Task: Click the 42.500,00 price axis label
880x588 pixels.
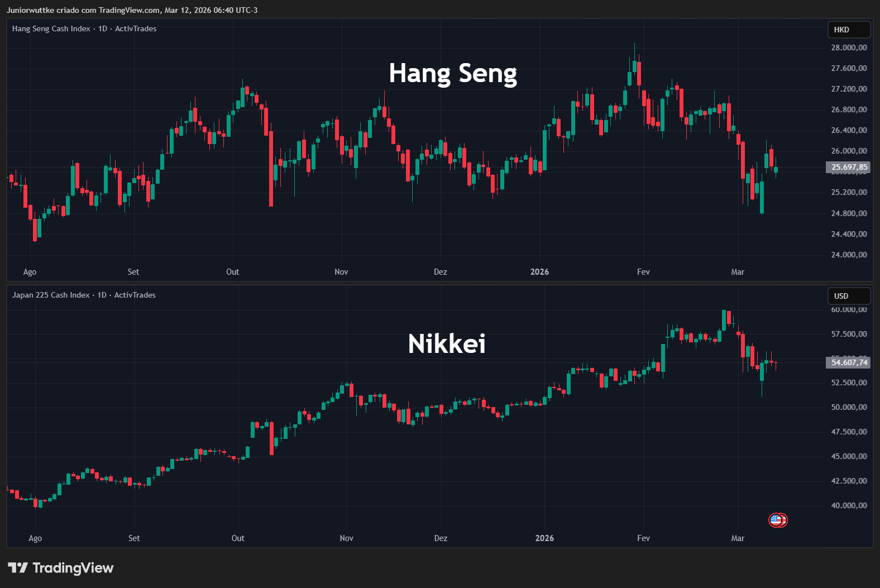Action: (x=849, y=481)
